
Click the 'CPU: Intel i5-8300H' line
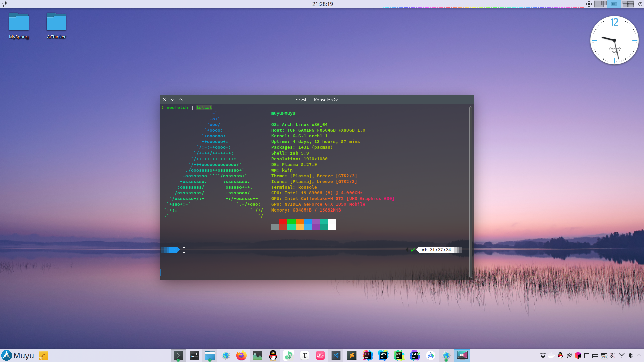click(317, 193)
